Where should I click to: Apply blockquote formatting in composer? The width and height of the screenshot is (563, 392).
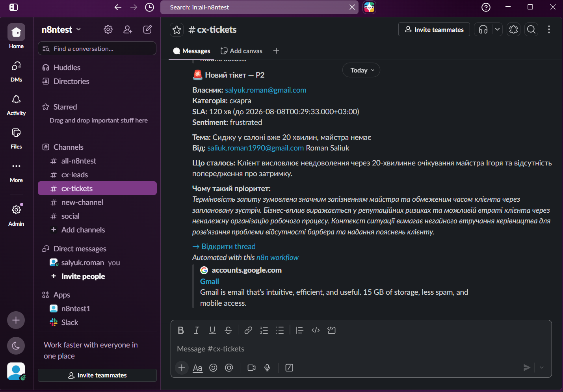(299, 330)
